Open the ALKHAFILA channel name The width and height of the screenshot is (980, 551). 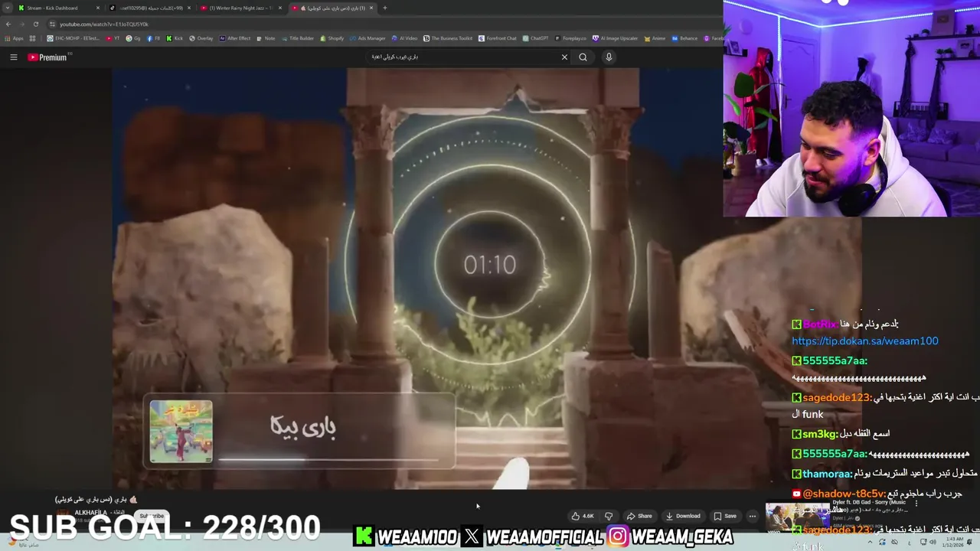coord(90,513)
